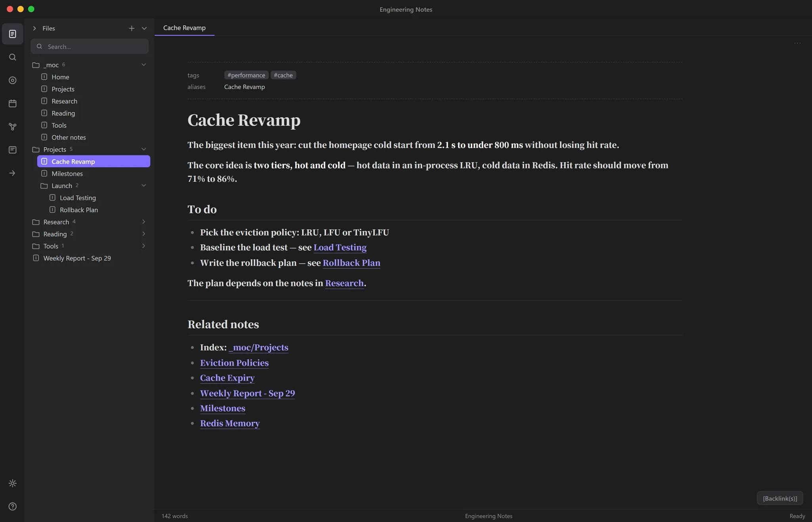Open the calendar icon in the ribbon

click(12, 103)
